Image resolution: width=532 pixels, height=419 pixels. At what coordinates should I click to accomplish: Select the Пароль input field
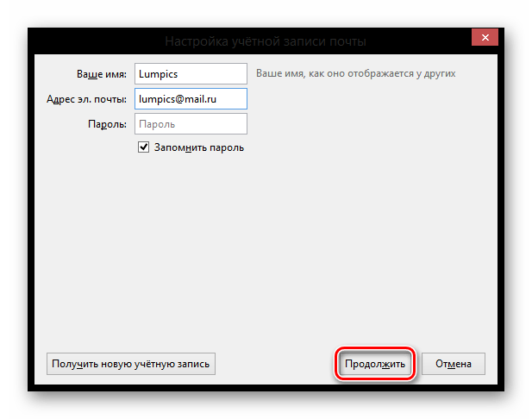(x=191, y=124)
